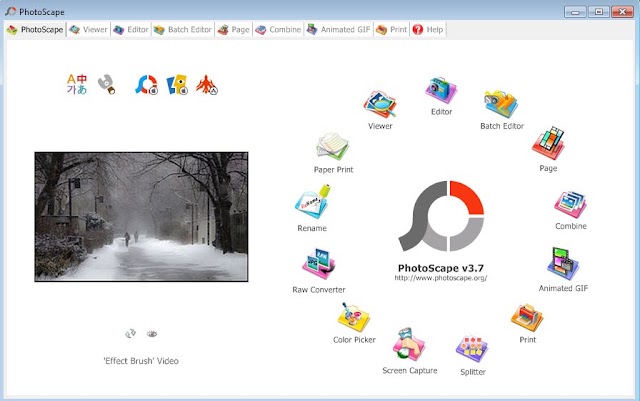Screen dimensions: 640x401
Task: Open the Animated GIF tab
Action: (338, 29)
